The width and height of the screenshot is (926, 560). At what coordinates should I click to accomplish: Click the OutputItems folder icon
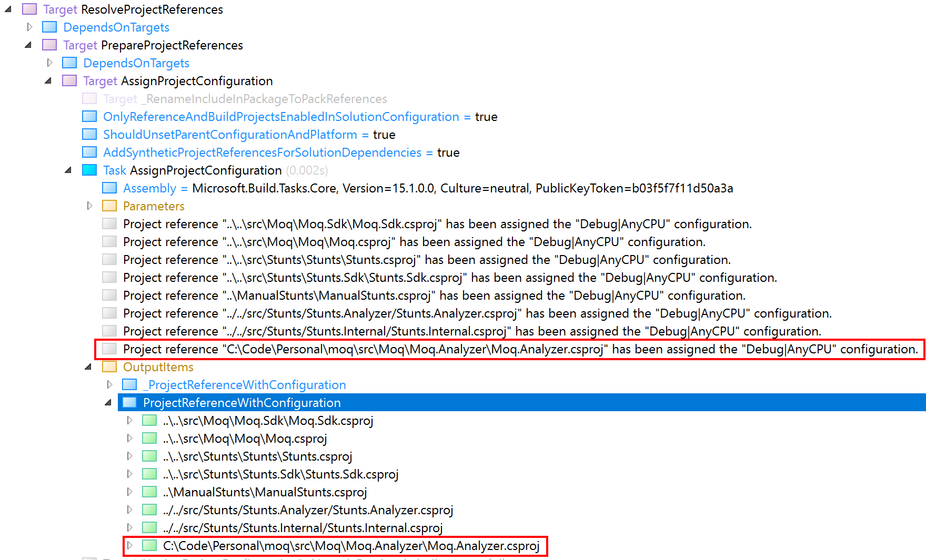(109, 366)
